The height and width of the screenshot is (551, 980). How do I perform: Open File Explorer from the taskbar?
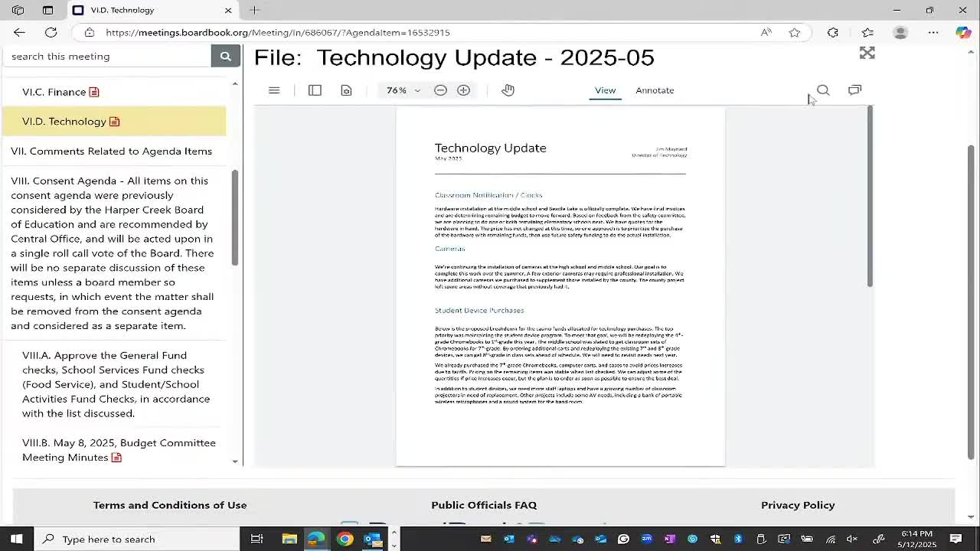[289, 539]
